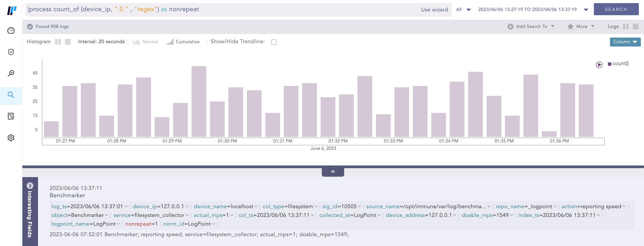Open the settings gear sidebar icon
644x246 pixels.
(x=11, y=138)
